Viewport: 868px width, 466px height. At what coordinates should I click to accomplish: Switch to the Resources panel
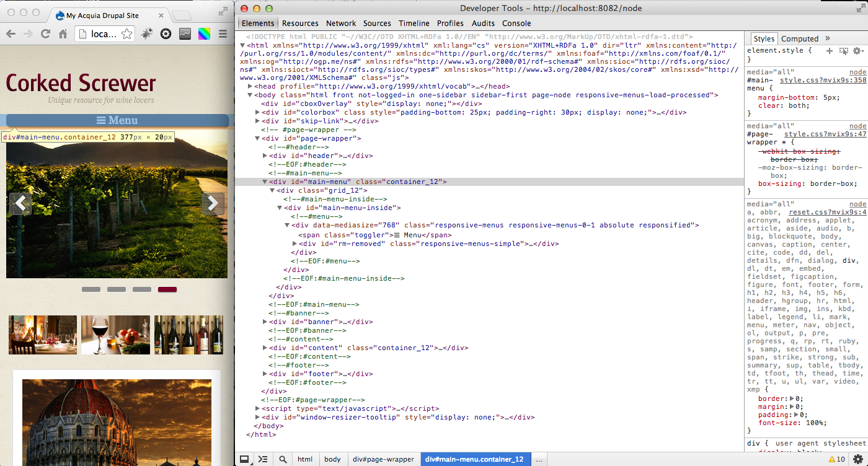coord(300,24)
